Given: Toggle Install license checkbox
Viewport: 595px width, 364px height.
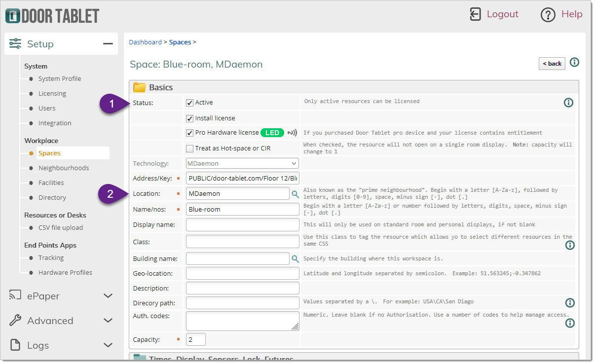Looking at the screenshot, I should coord(189,118).
